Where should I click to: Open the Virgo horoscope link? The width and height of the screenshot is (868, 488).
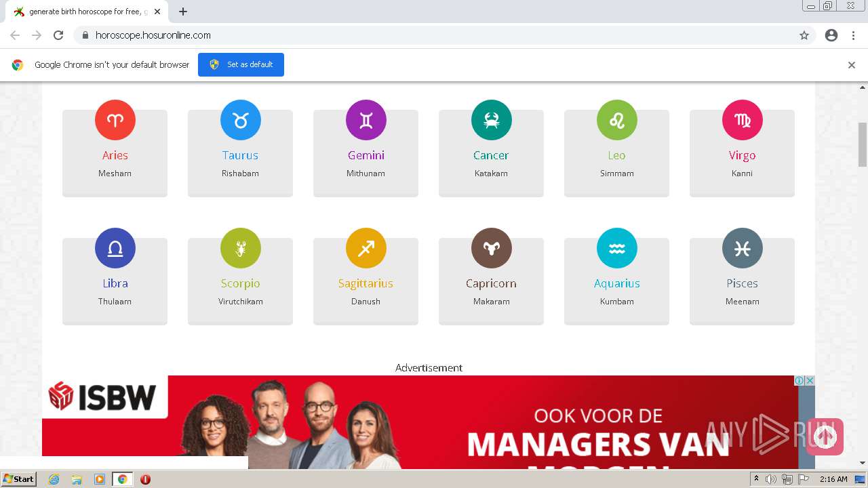coord(743,155)
